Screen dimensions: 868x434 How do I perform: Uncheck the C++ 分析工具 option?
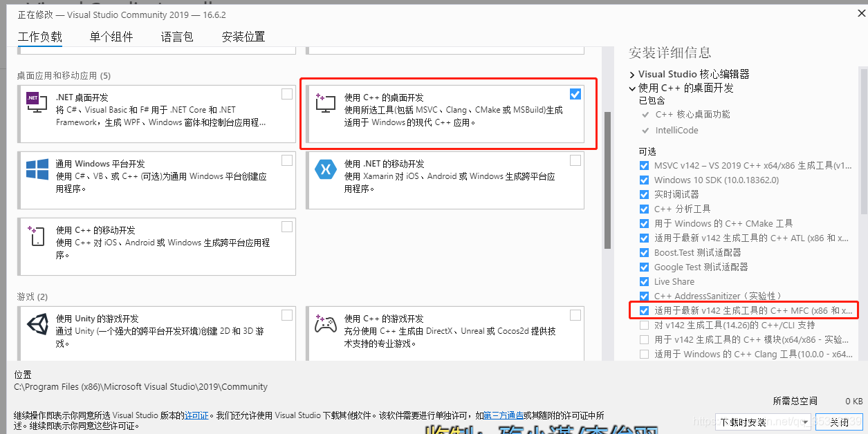coord(645,209)
